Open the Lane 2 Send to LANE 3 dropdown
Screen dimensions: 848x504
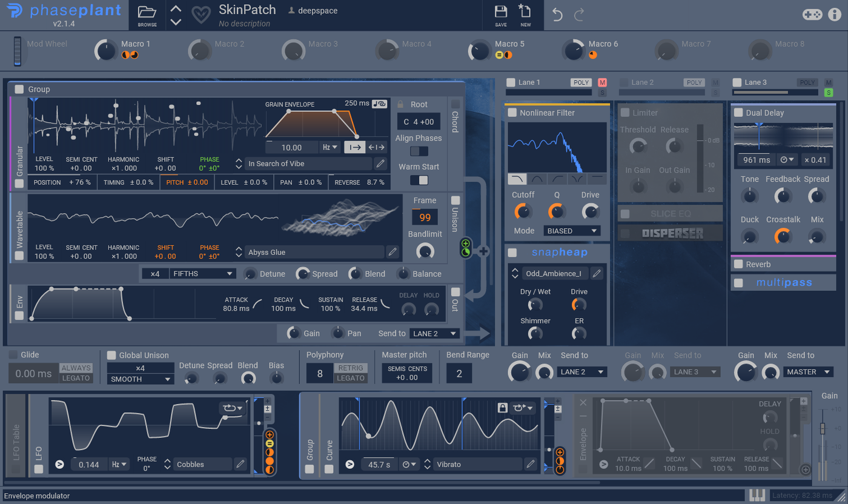pos(695,372)
